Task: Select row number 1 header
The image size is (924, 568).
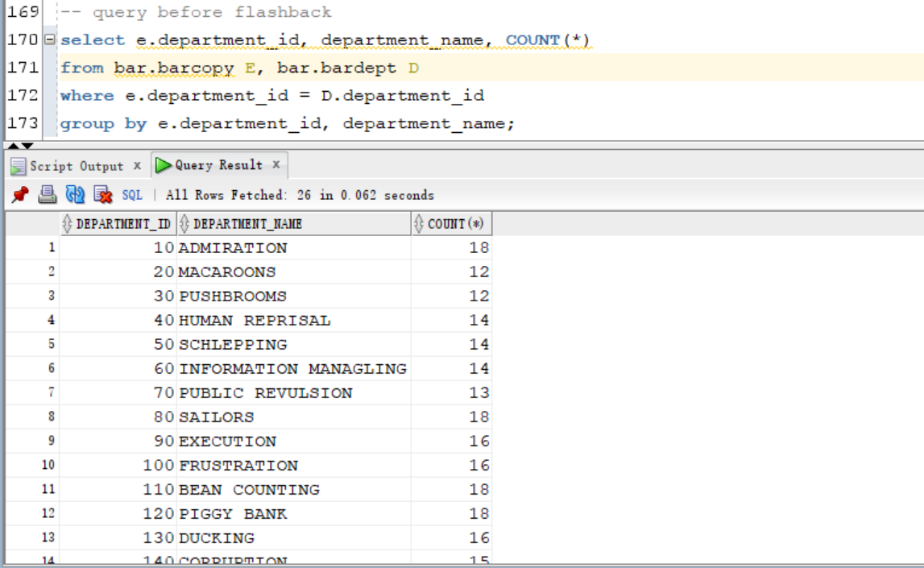Action: click(33, 248)
